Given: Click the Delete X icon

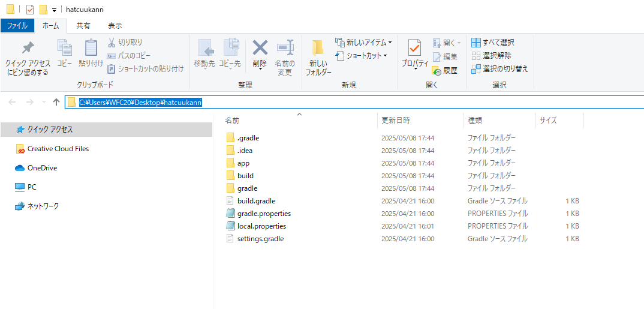Looking at the screenshot, I should [260, 47].
